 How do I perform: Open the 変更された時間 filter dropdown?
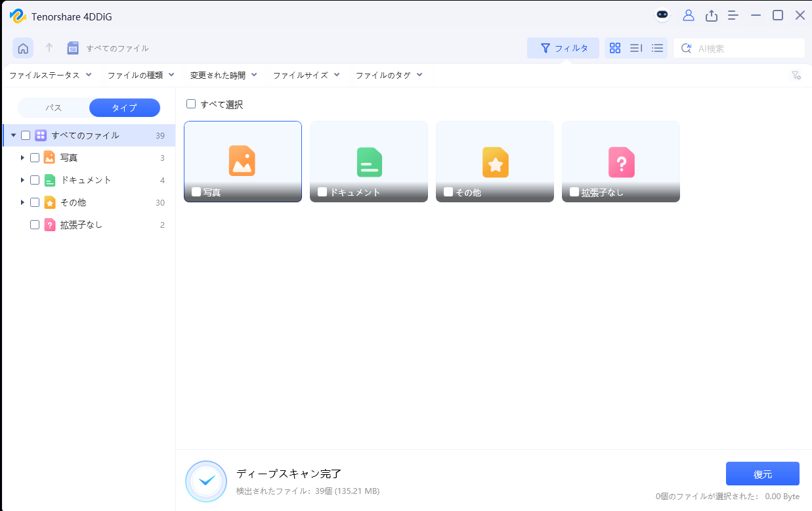pos(224,76)
